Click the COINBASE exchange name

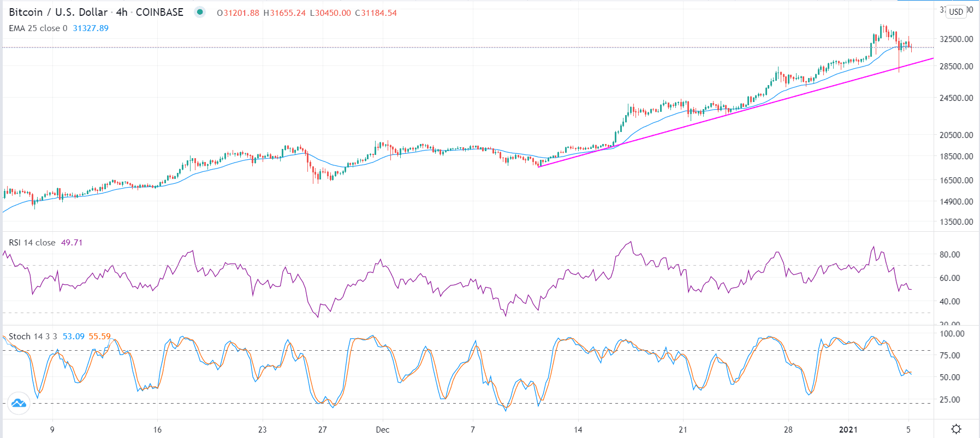(x=160, y=11)
